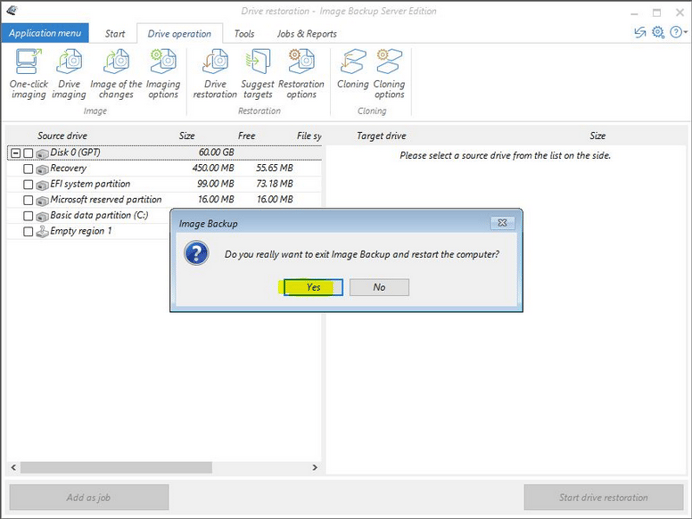This screenshot has height=519, width=692.
Task: Click Start drive restoration button
Action: click(603, 497)
